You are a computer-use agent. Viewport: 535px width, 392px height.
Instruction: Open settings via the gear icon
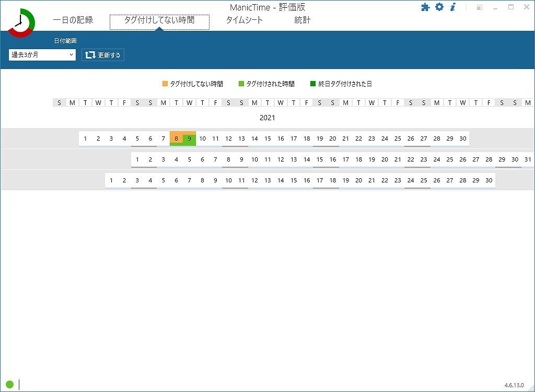coord(439,7)
